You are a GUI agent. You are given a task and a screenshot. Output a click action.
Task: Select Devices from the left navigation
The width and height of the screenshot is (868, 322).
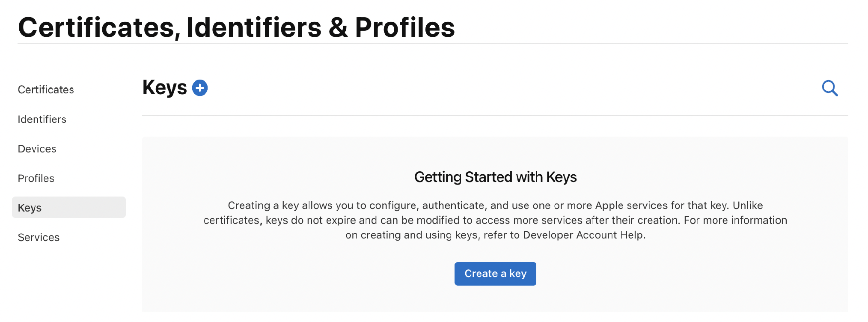click(37, 149)
